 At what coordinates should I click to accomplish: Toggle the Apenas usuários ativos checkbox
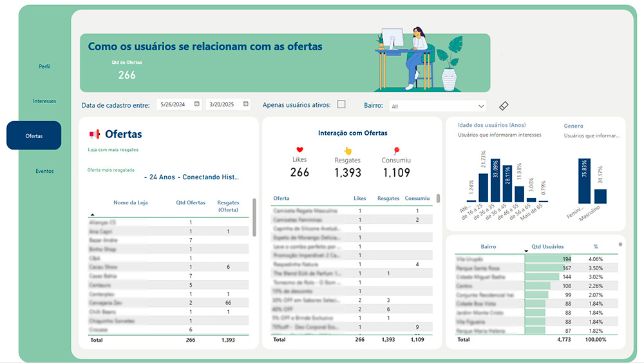(x=341, y=104)
